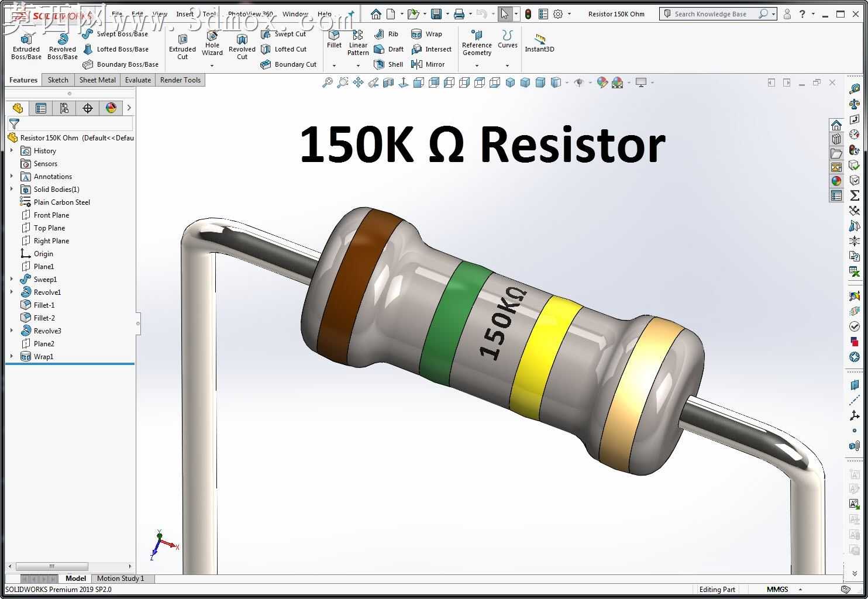Switch to the Sheet Metal tab
This screenshot has height=599, width=868.
pos(97,80)
